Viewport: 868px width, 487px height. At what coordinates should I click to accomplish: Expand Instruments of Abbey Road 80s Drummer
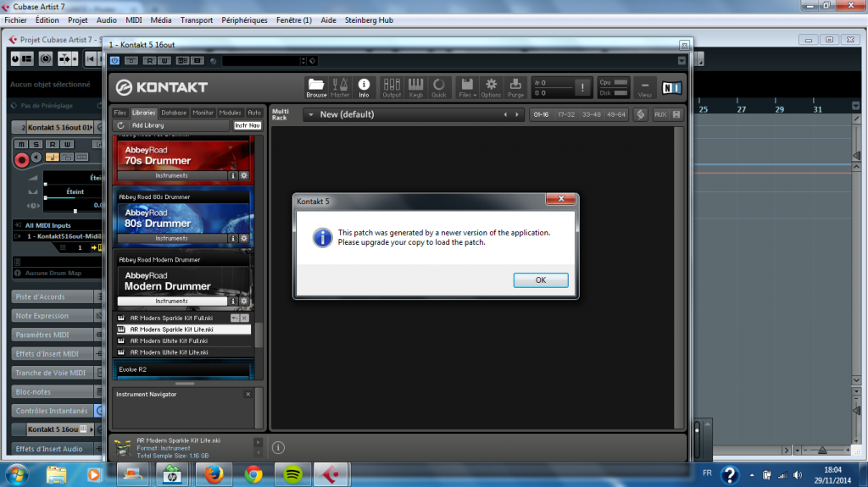171,239
